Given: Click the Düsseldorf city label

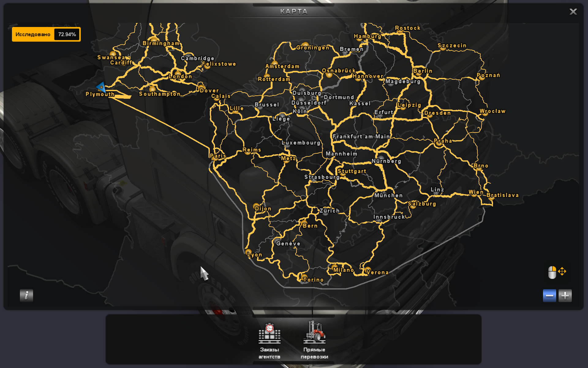Looking at the screenshot, I should [x=309, y=103].
